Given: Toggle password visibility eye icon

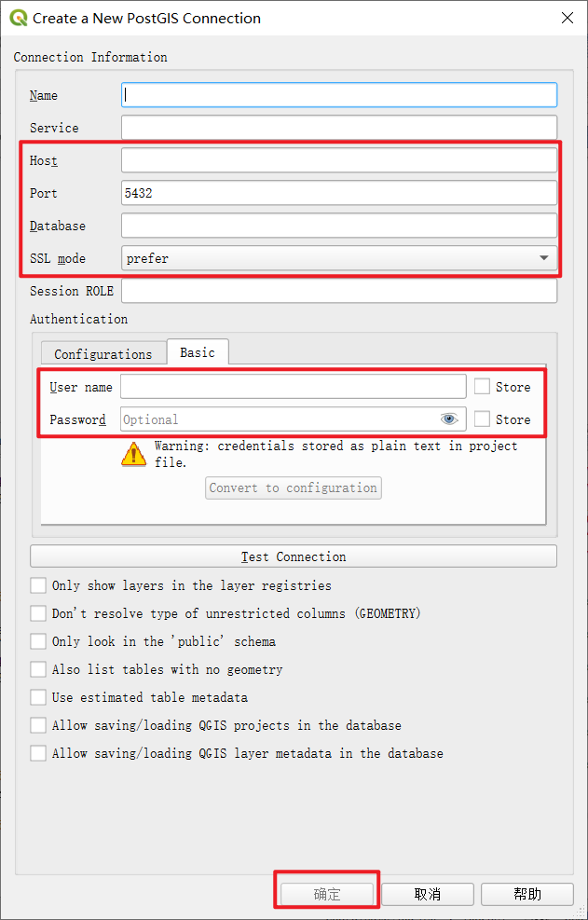Looking at the screenshot, I should coord(449,419).
